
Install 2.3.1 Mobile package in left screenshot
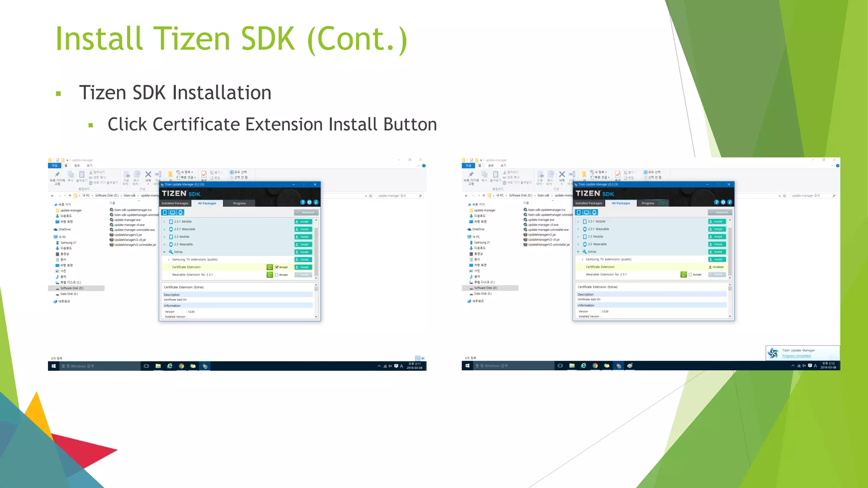tap(303, 222)
